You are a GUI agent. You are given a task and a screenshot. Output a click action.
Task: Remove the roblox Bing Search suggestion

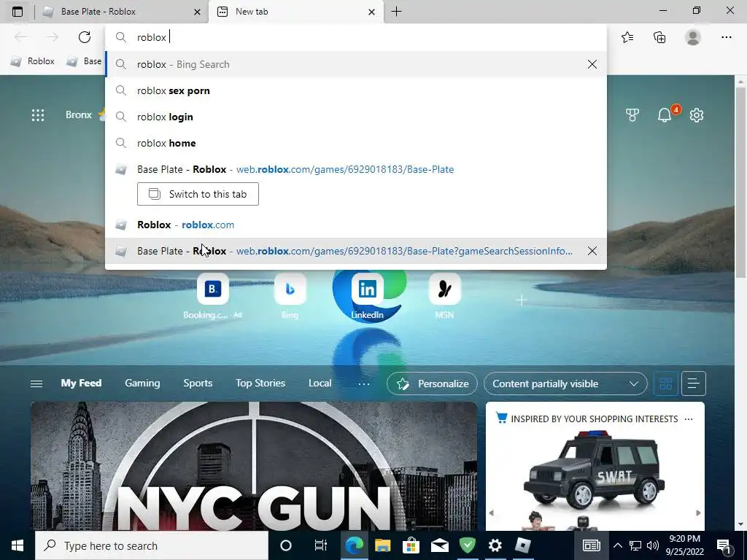(592, 64)
